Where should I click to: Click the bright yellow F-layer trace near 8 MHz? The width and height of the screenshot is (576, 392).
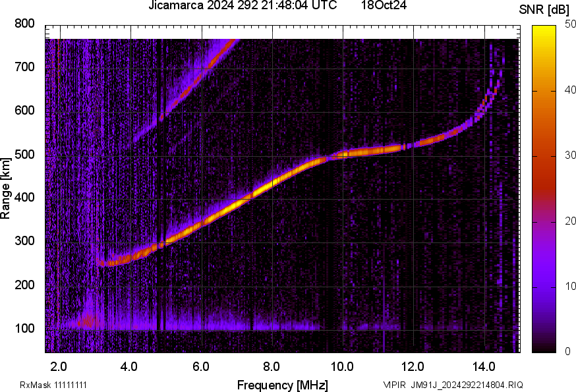(272, 182)
